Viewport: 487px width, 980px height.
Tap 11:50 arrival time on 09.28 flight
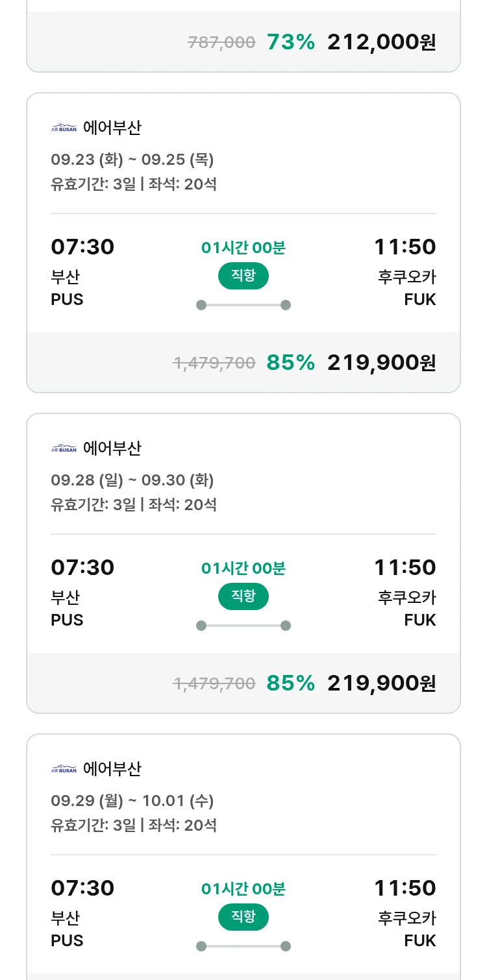point(405,568)
